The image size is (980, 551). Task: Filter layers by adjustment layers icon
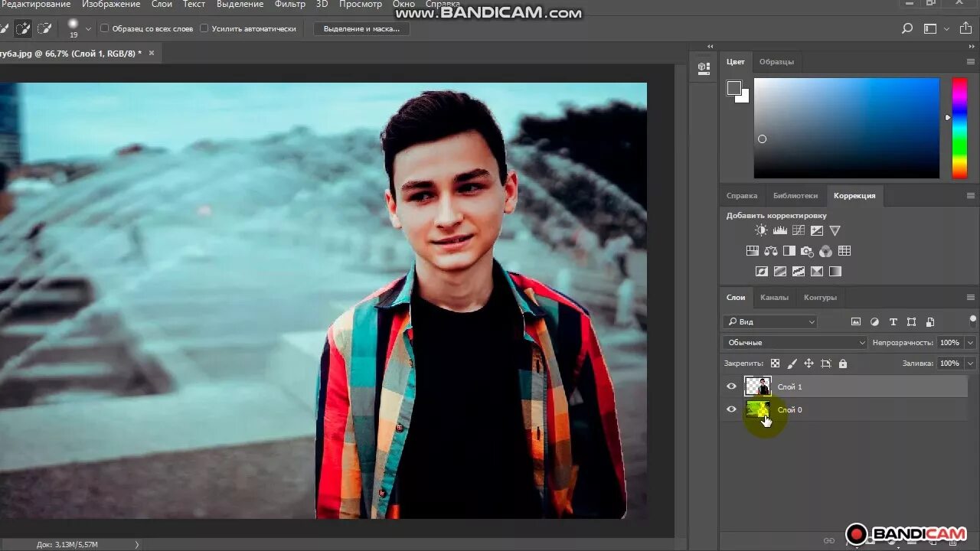874,322
